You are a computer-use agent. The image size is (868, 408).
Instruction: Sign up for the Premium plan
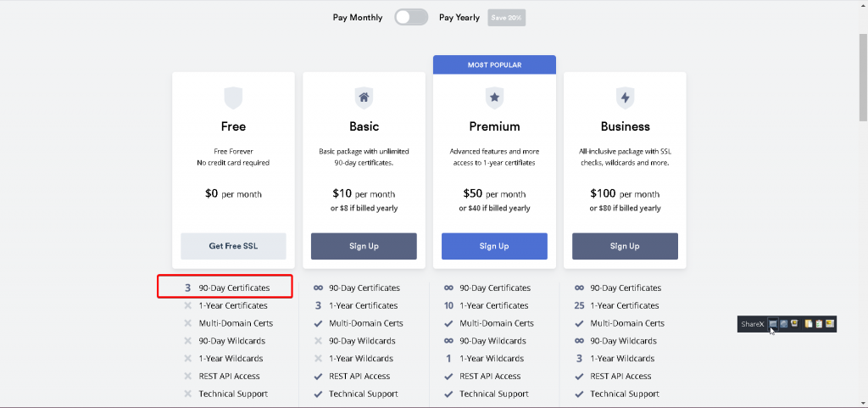494,246
